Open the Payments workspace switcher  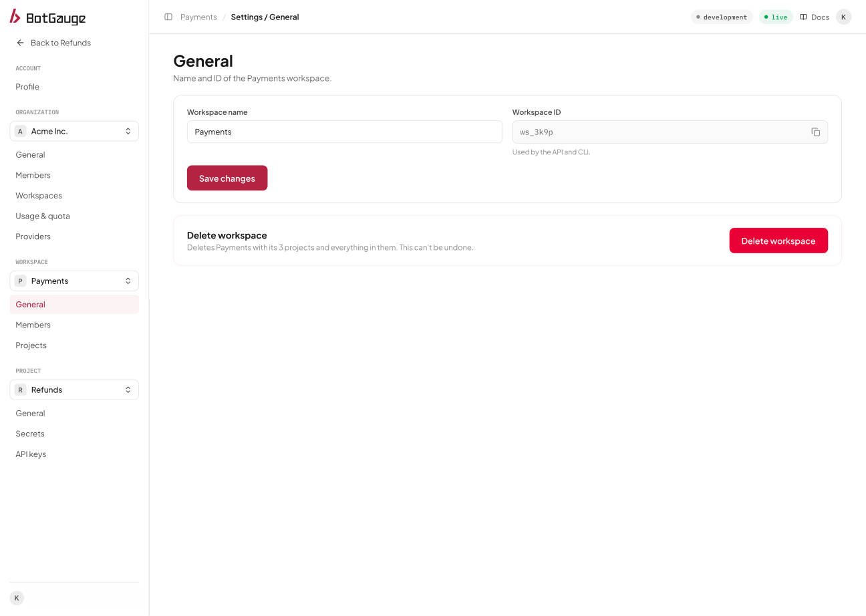[74, 281]
